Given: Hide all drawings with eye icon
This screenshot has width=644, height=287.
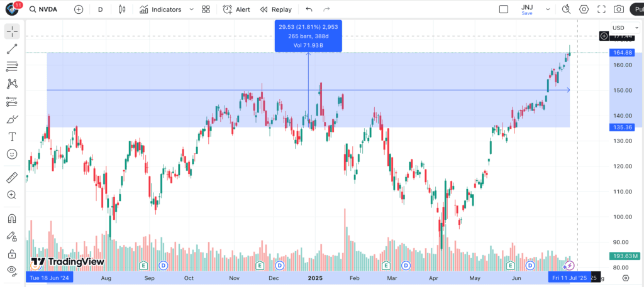Looking at the screenshot, I should coord(12,271).
